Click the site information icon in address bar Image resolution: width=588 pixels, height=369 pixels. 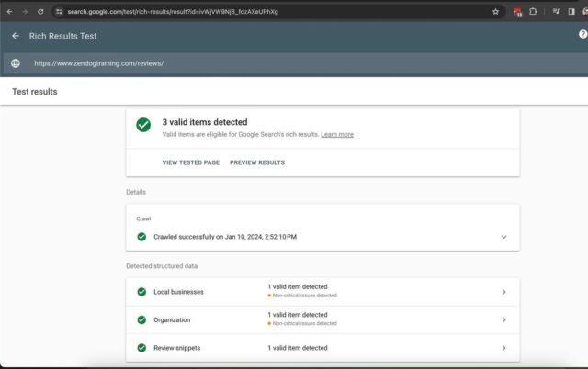point(59,11)
